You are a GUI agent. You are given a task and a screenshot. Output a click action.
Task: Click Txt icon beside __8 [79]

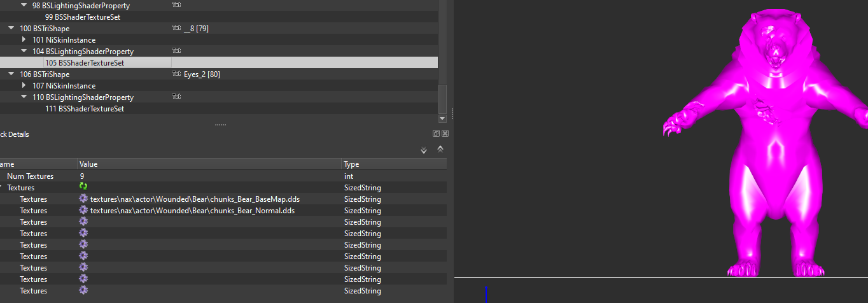point(176,28)
